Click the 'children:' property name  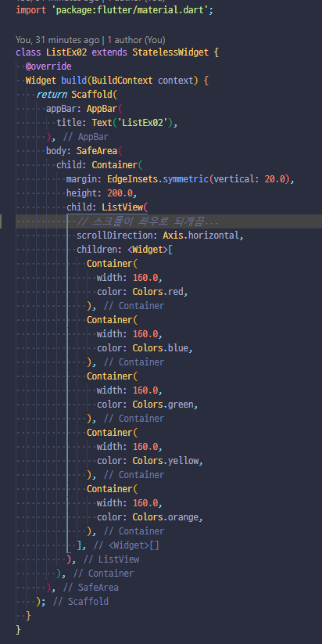click(99, 250)
